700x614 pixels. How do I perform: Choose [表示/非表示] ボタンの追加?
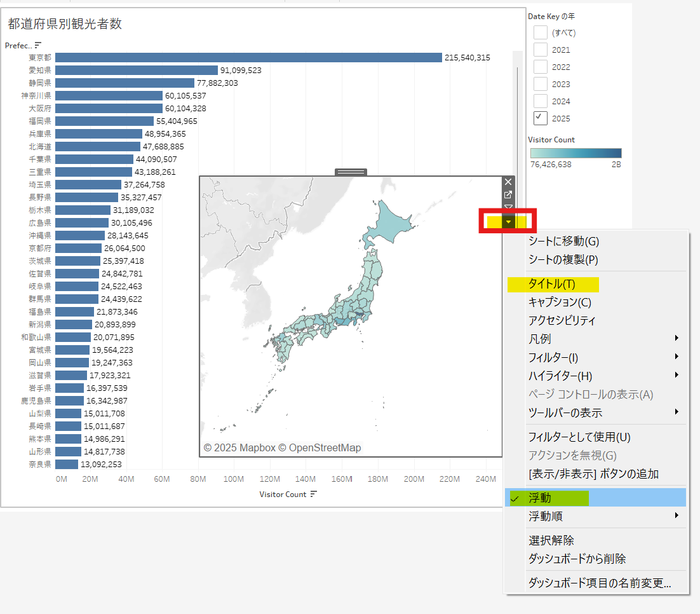(x=596, y=474)
